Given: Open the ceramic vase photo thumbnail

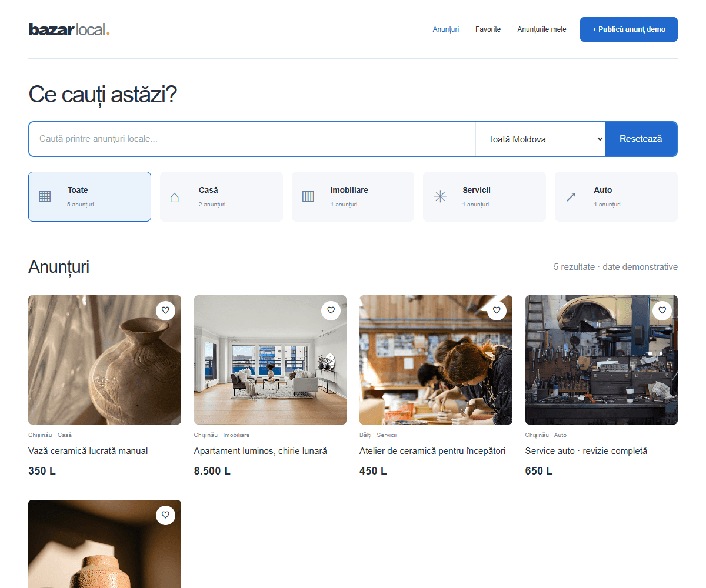Looking at the screenshot, I should [x=105, y=360].
